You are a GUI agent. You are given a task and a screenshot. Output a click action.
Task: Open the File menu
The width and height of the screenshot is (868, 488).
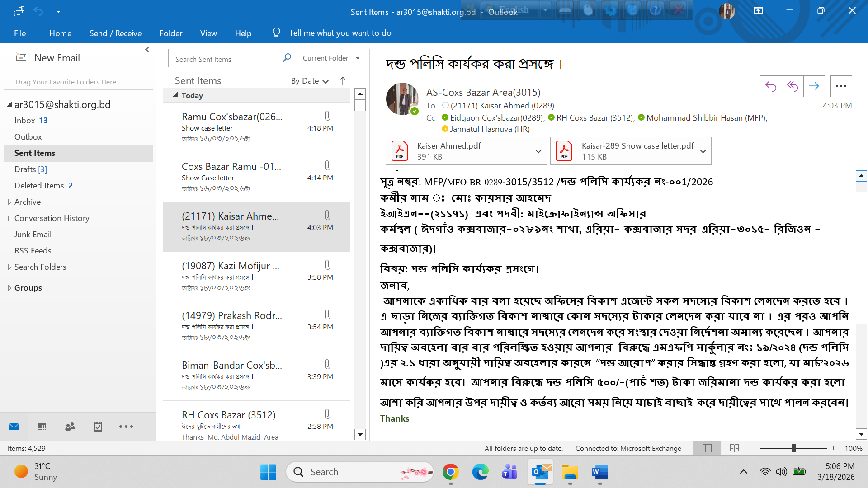(x=20, y=33)
